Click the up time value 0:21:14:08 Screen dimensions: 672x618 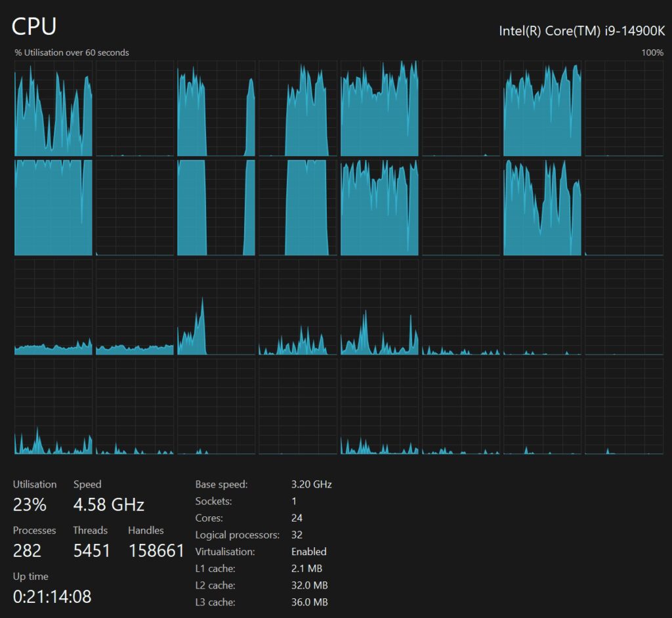coord(52,596)
